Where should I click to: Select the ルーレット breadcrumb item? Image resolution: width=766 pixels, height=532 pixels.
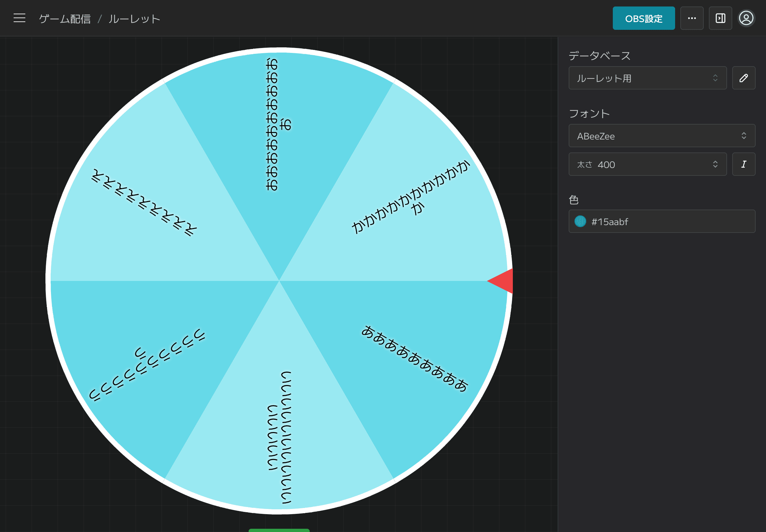click(x=134, y=19)
